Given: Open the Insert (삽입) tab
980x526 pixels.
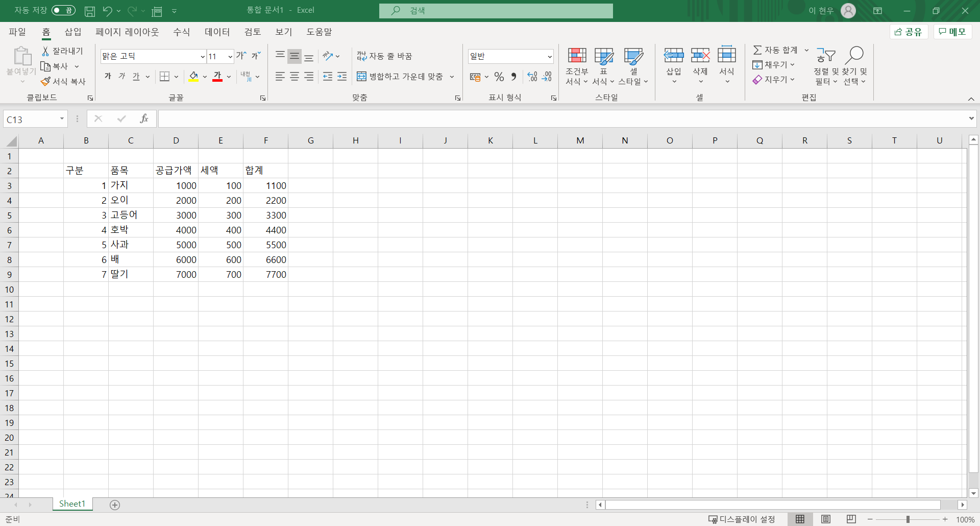Looking at the screenshot, I should pos(73,32).
